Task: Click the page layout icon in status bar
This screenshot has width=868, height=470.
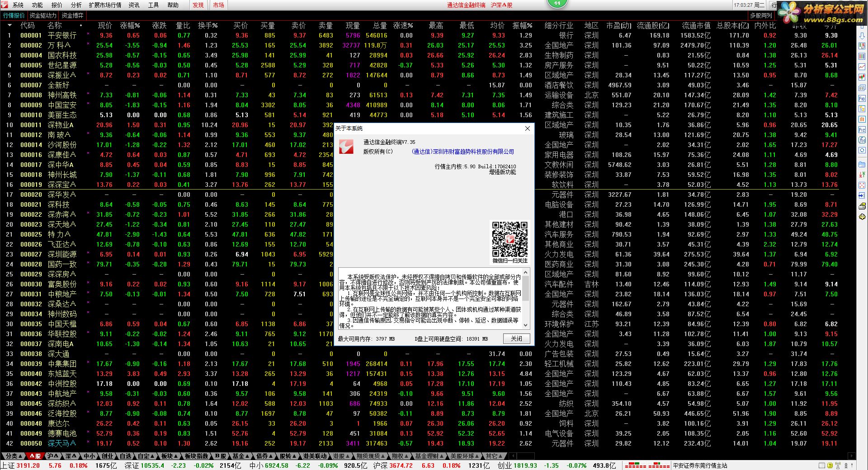Action: pos(822,465)
